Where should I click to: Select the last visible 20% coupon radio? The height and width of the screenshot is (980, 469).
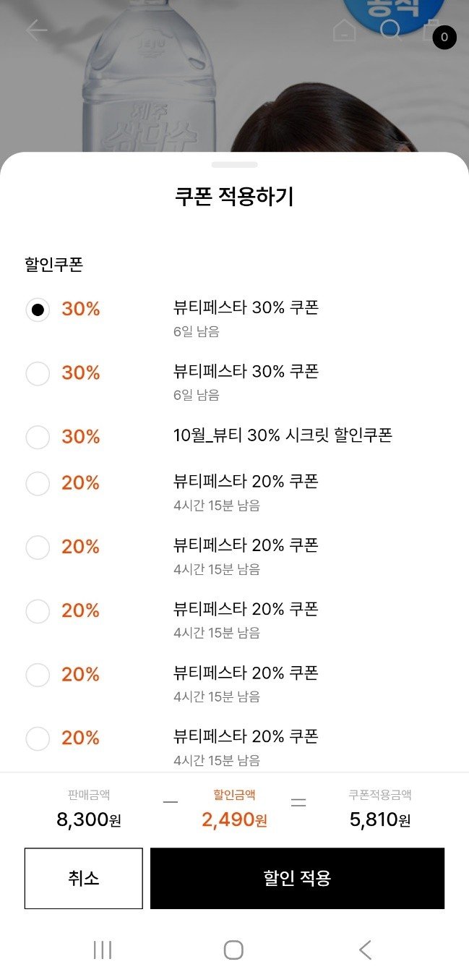pyautogui.click(x=38, y=738)
